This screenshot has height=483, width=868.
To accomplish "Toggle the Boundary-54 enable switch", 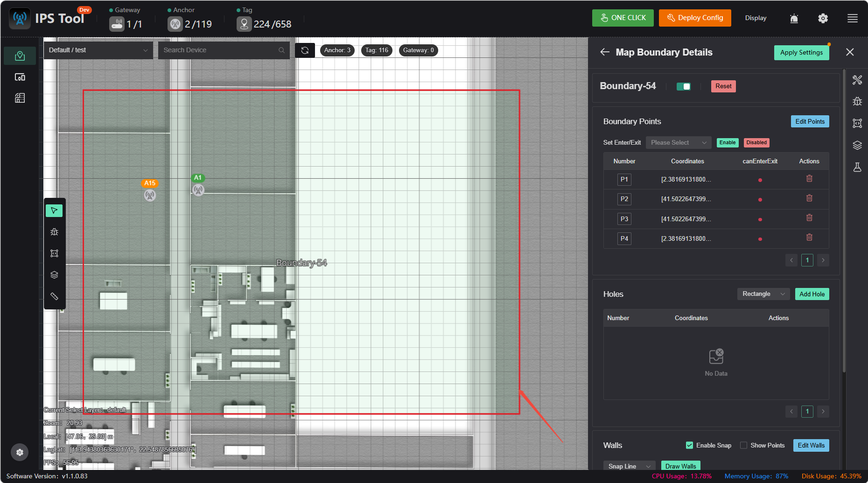I will tap(684, 86).
